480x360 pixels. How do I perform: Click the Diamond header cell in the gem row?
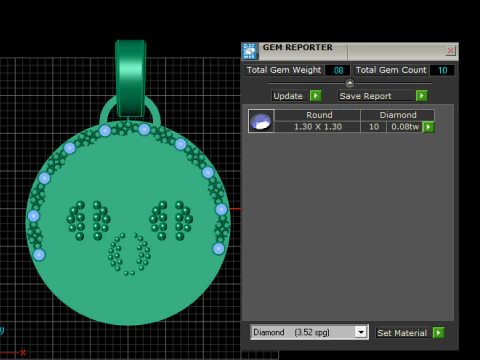[398, 115]
